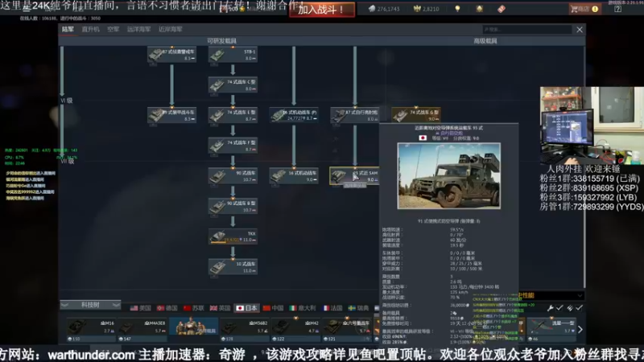The height and width of the screenshot is (362, 644).
Task: Click the 可研发载具 column header
Action: click(221, 41)
